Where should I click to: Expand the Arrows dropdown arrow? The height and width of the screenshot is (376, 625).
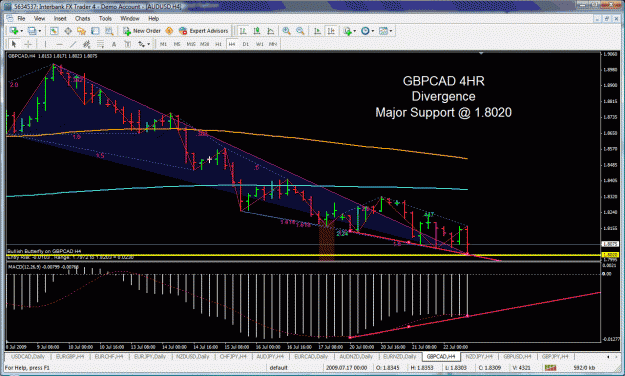149,44
